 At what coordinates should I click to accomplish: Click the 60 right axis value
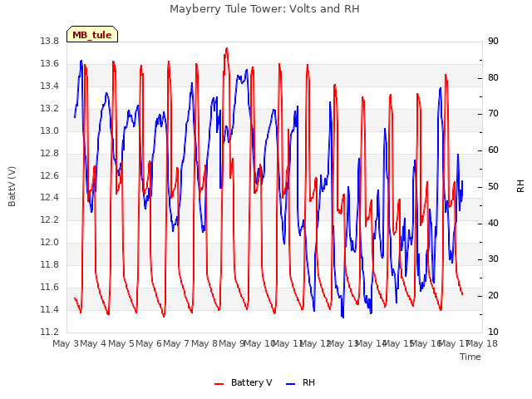493,150
